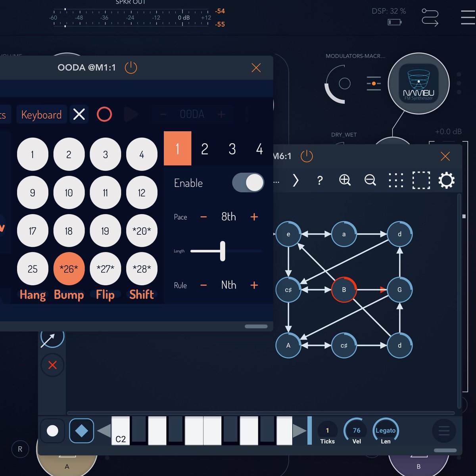Play the C2 key on the keyboard
Viewport: 476px width, 476px height.
121,431
